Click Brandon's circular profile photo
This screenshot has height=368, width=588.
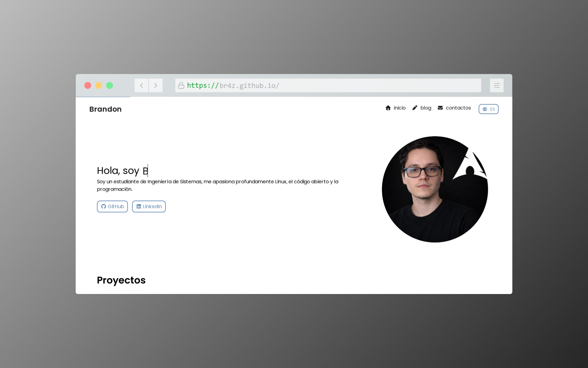[435, 189]
